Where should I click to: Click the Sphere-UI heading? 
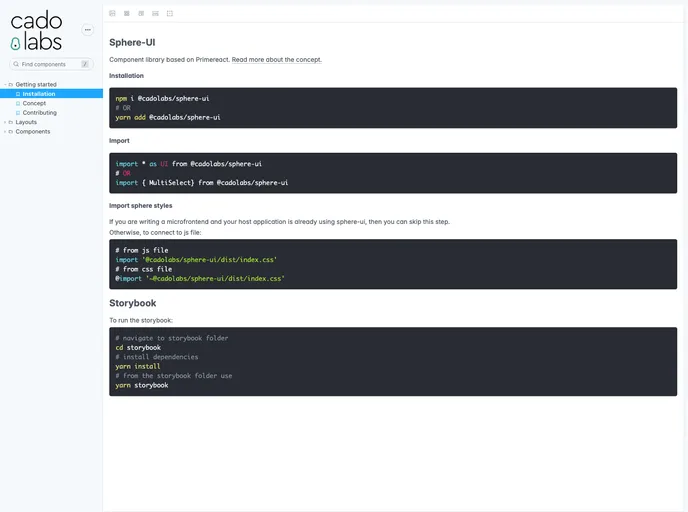point(132,43)
